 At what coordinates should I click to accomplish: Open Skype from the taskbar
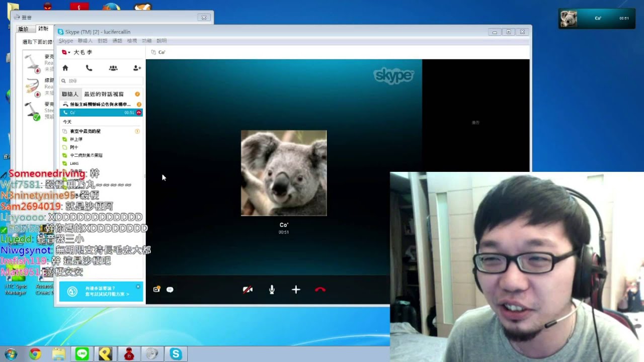coord(176,354)
